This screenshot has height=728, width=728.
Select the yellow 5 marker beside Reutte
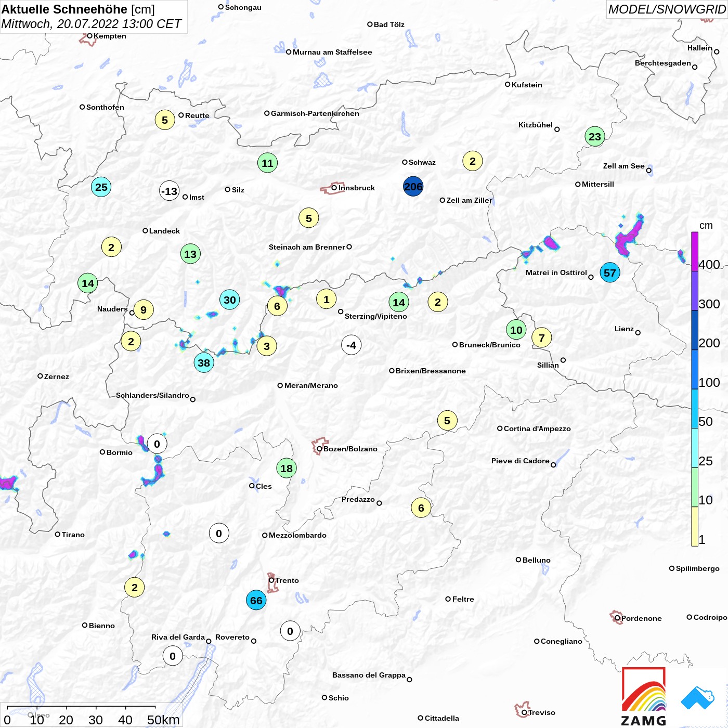(x=165, y=120)
